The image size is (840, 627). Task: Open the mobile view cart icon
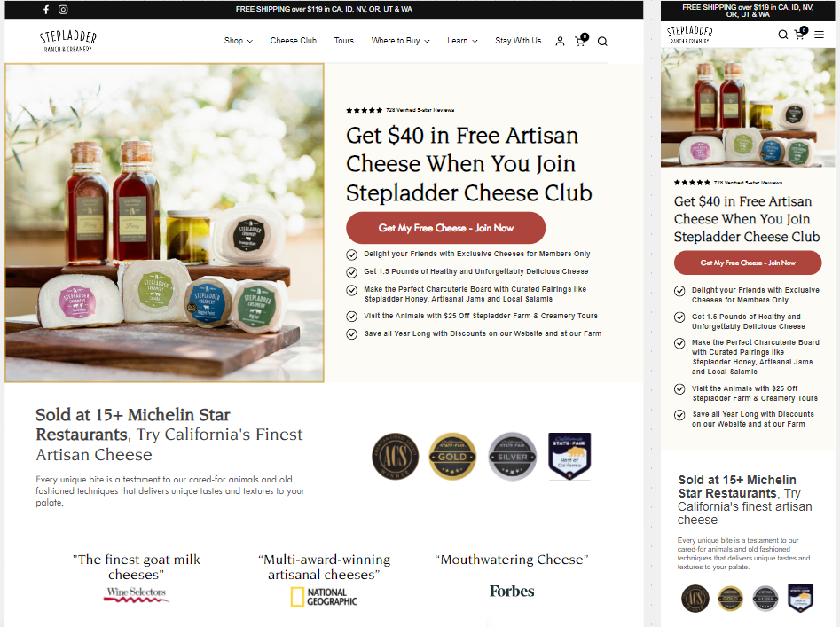[x=800, y=34]
